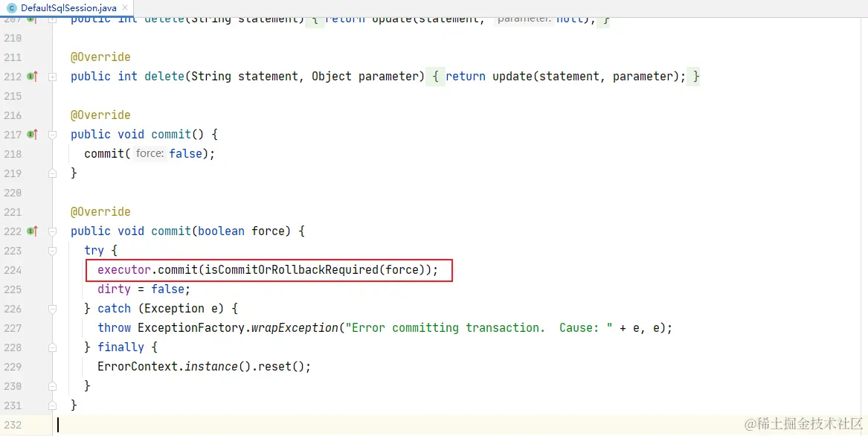Click 'Object parameter' in delete signature
The width and height of the screenshot is (868, 436).
coord(364,77)
